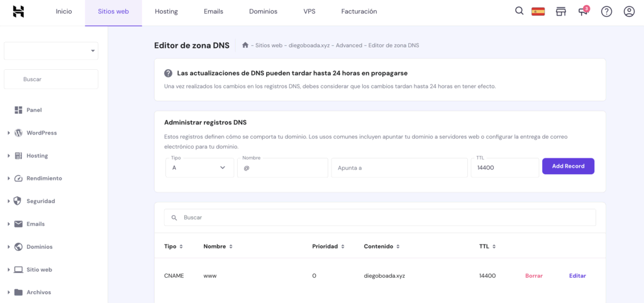Open the website selector dropdown in sidebar
Screen dimensions: 644x303
click(51, 51)
